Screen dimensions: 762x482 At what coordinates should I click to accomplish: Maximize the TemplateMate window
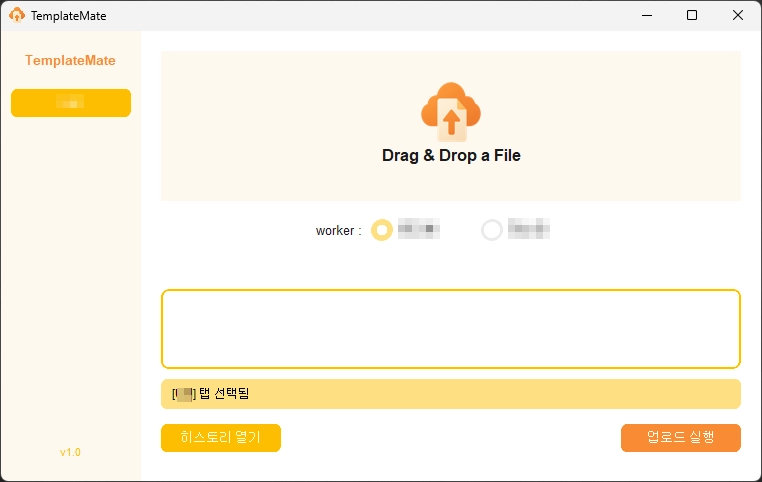click(692, 15)
